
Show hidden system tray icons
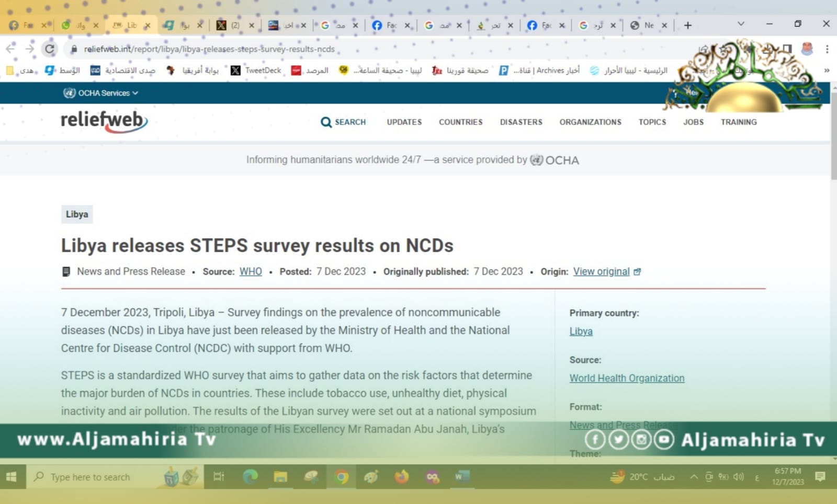tap(694, 477)
